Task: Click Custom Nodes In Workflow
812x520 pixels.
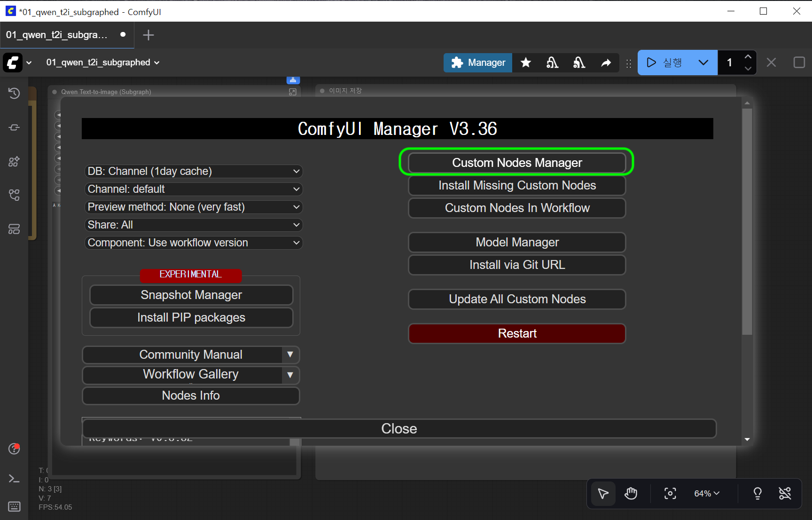Action: (517, 208)
